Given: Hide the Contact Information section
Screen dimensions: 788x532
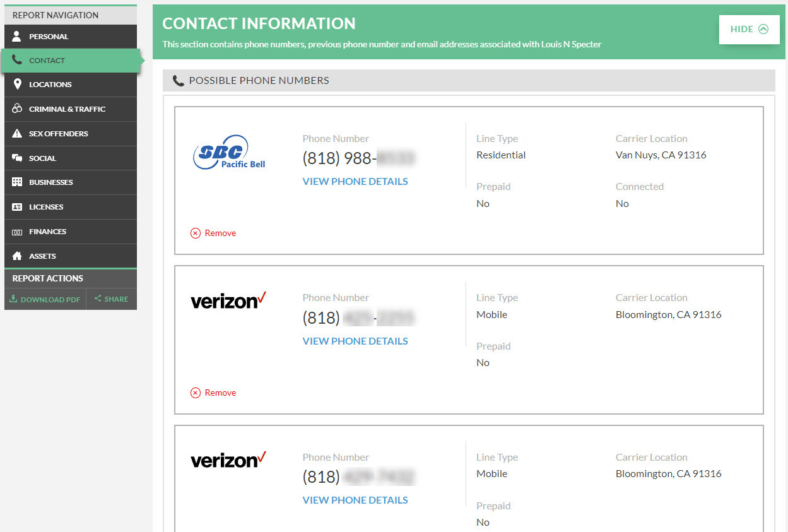Looking at the screenshot, I should click(x=750, y=29).
